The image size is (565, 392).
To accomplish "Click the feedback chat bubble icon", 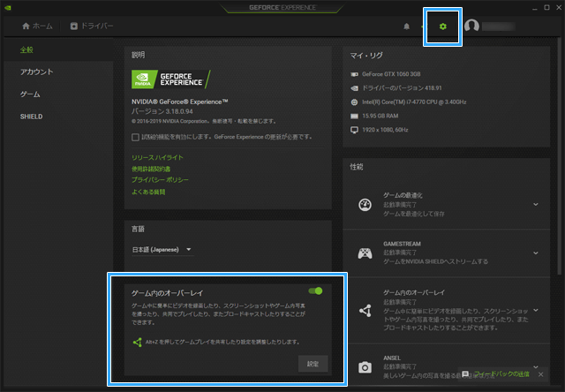I will pyautogui.click(x=465, y=374).
